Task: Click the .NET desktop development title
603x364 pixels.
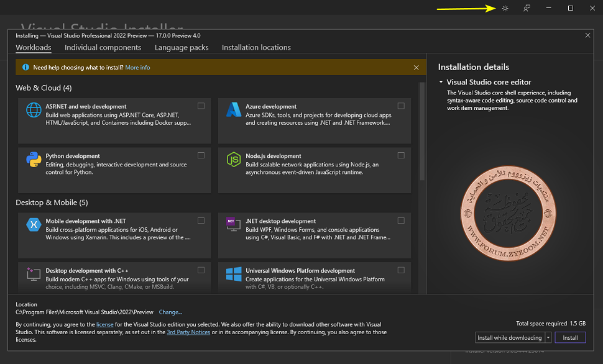Action: pos(281,221)
